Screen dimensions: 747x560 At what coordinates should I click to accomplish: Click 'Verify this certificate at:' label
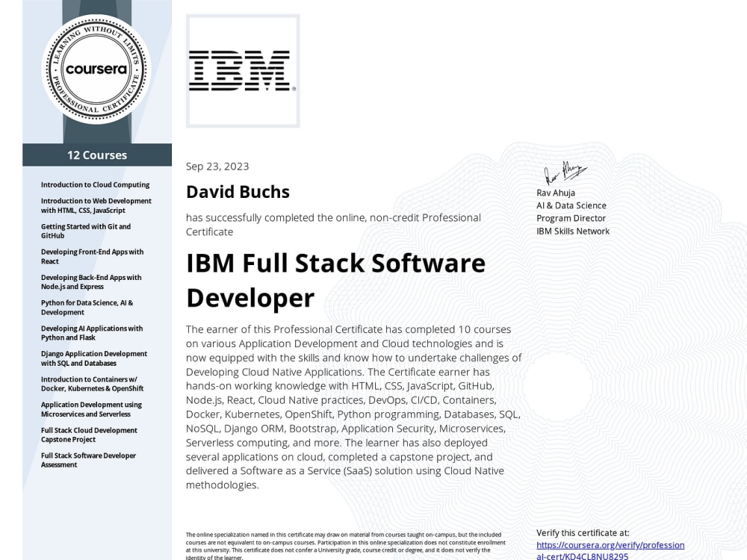coord(583,533)
